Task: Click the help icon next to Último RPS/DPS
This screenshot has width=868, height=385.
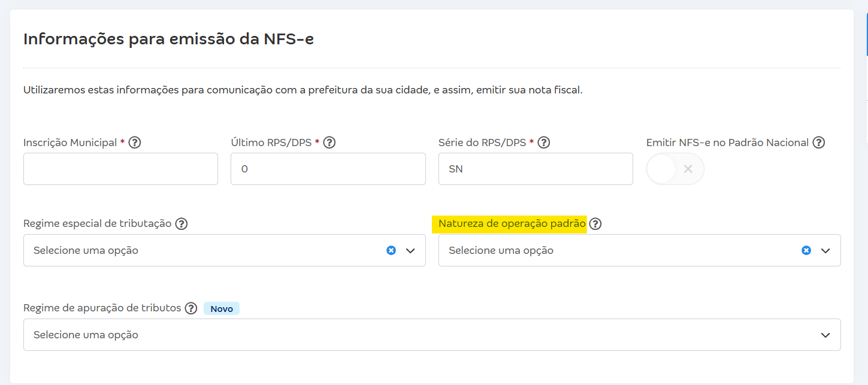Action: [x=329, y=142]
